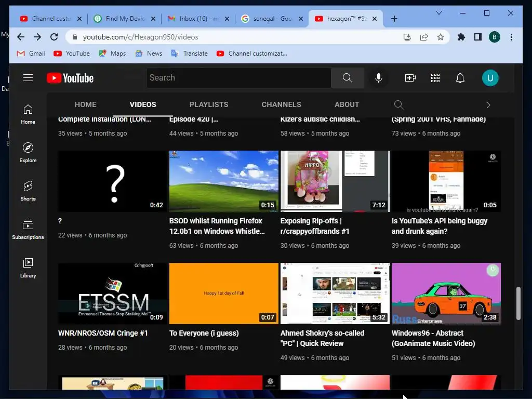Open ETSSM WNR/NROS/OSM Cringe thumbnail
The height and width of the screenshot is (399, 532).
[x=112, y=294]
